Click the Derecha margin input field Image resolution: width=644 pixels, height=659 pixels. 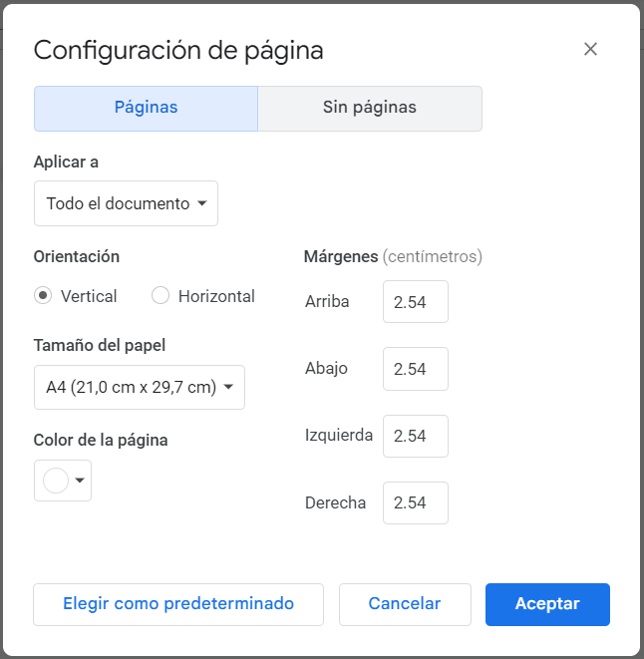(x=415, y=502)
